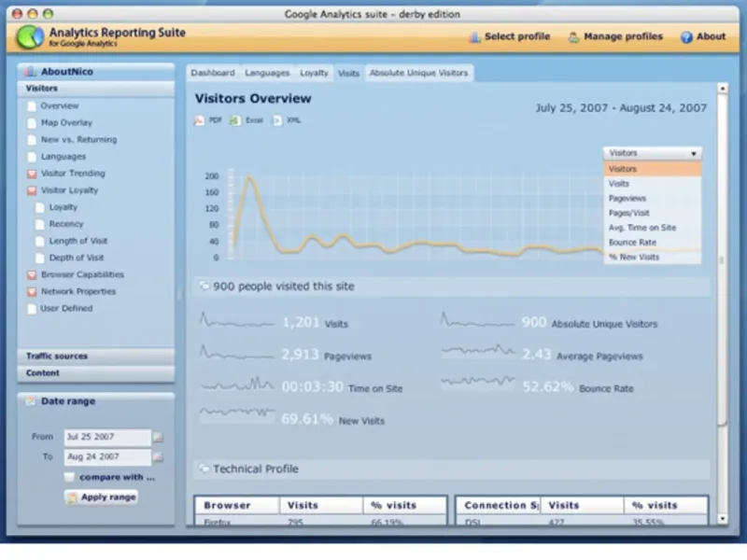Click the Length of Visit page icon
747x560 pixels.
(40, 242)
